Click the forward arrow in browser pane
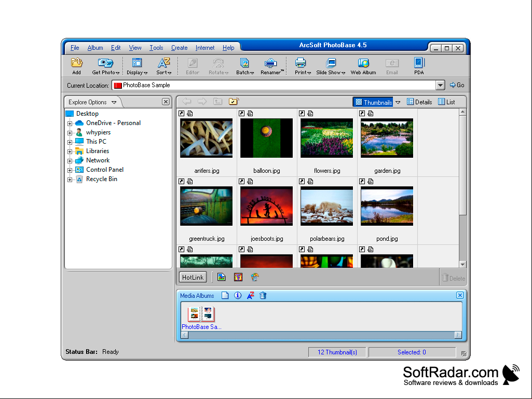Image resolution: width=532 pixels, height=399 pixels. (x=202, y=101)
